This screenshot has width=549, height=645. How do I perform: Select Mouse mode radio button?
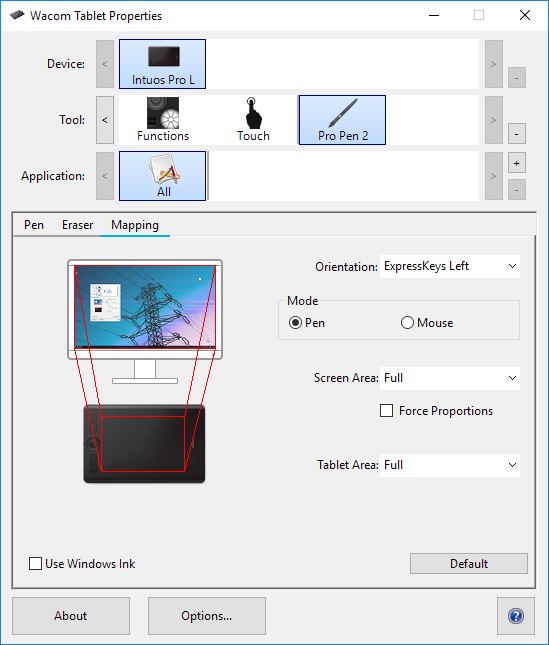407,322
